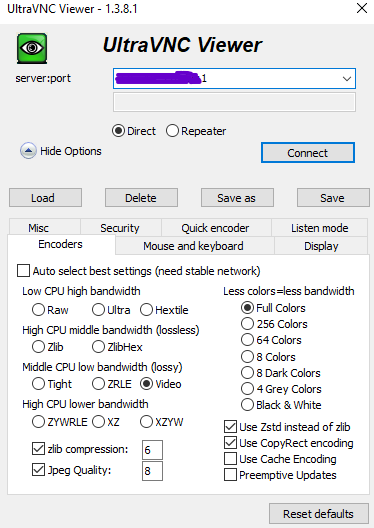Open the Mouse and keyboard tab
374x528 pixels.
pos(194,246)
